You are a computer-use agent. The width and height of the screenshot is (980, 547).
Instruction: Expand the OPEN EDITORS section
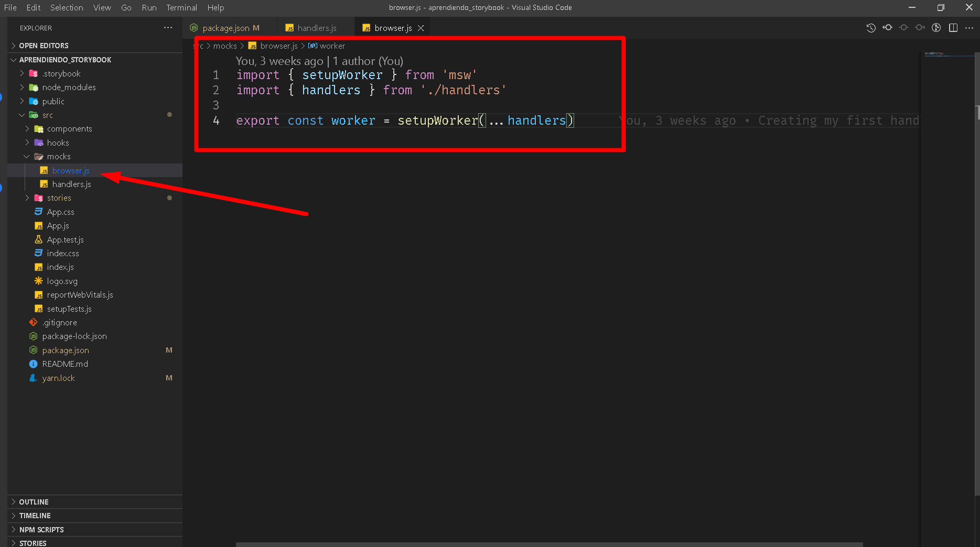pyautogui.click(x=44, y=46)
